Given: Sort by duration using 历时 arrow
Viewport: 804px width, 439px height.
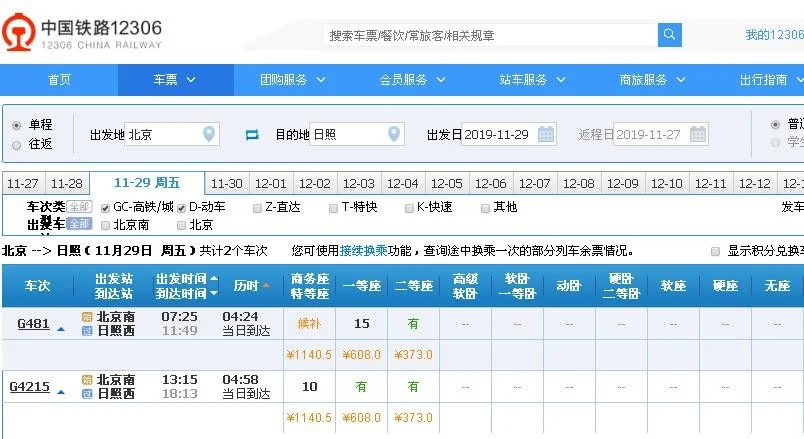Looking at the screenshot, I should click(266, 286).
